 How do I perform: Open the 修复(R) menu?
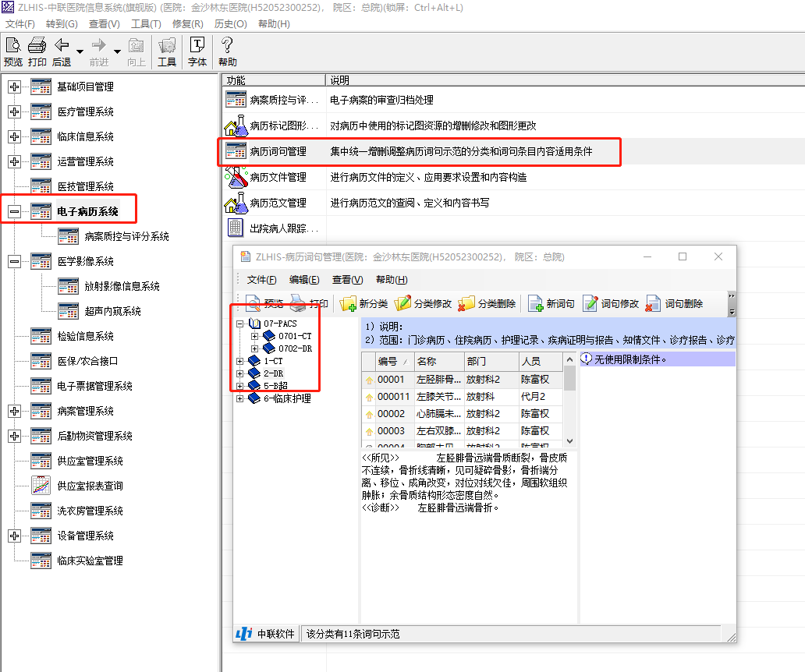pyautogui.click(x=188, y=24)
